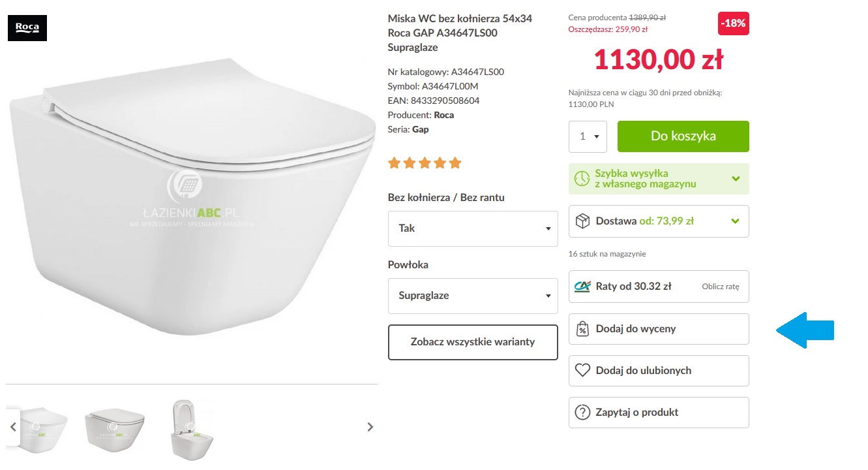Open the Bez kołnierza 'Tak' dropdown

(473, 228)
